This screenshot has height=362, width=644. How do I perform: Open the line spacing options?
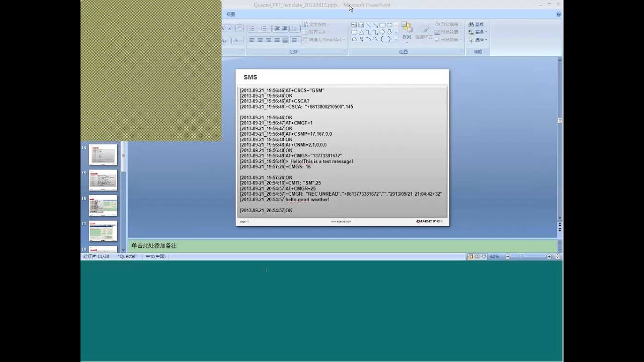(x=295, y=29)
